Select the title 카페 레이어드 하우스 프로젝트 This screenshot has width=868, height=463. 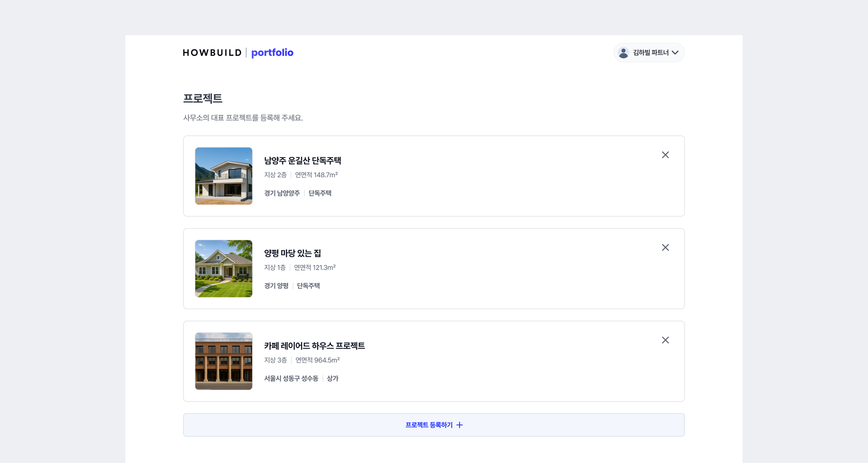click(314, 346)
